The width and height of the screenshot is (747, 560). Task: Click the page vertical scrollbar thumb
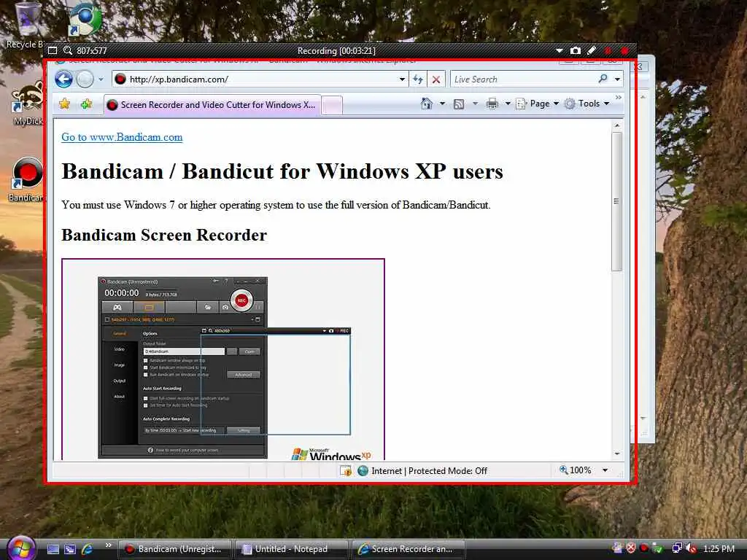click(x=617, y=201)
